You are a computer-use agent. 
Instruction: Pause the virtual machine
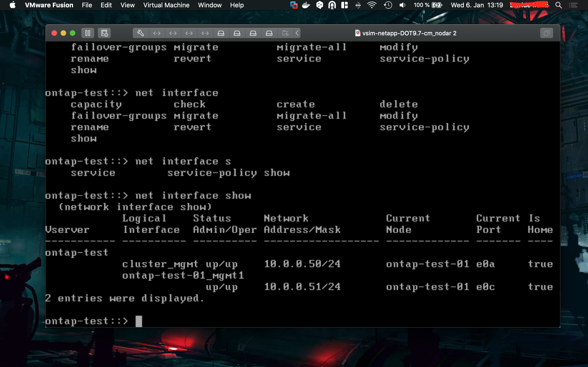tap(88, 33)
